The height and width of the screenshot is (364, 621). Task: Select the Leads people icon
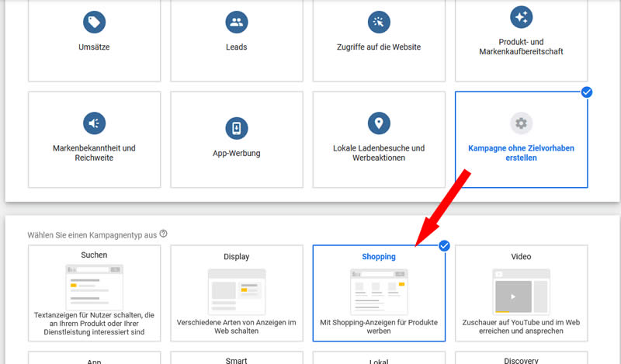pyautogui.click(x=237, y=23)
